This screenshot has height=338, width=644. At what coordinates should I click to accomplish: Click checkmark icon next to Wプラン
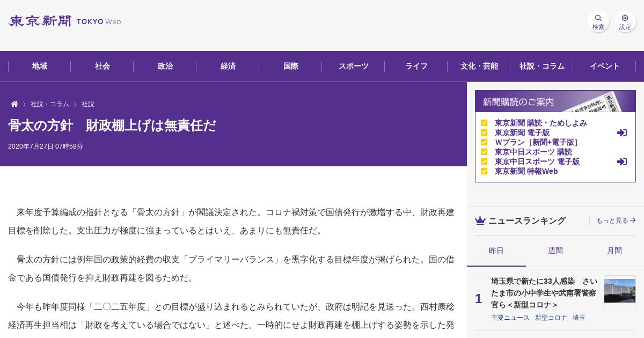click(x=484, y=142)
